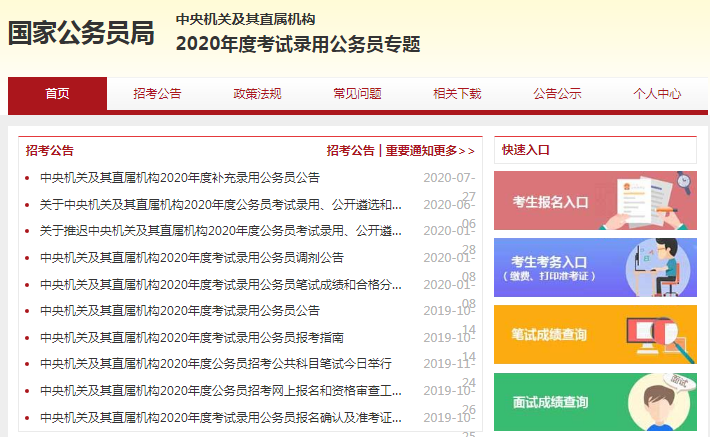The height and width of the screenshot is (437, 710).
Task: Open 考试录用公务员调剂公告 article
Action: click(x=192, y=258)
